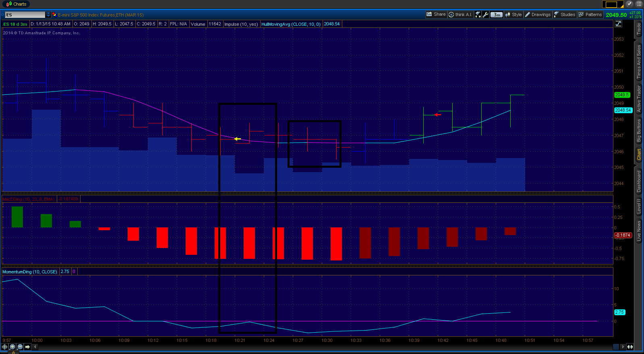This screenshot has height=354, width=644.
Task: Click the bottom-right grip scrollbar handle
Action: tap(616, 347)
